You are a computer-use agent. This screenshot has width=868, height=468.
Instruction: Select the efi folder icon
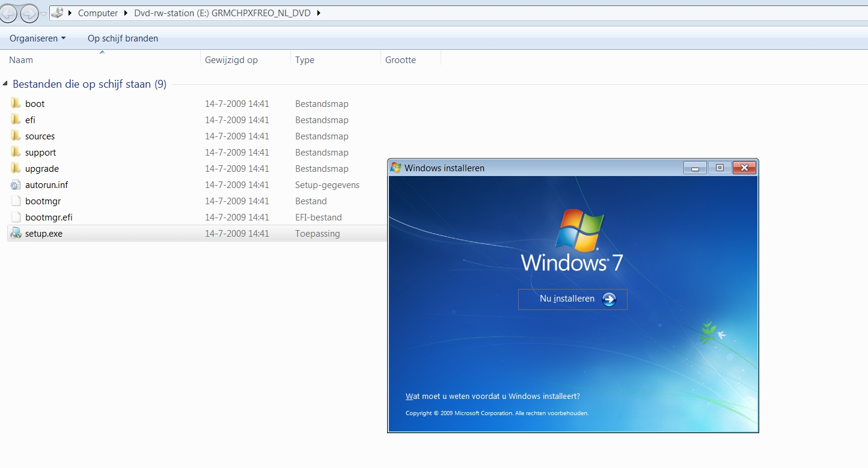[16, 120]
